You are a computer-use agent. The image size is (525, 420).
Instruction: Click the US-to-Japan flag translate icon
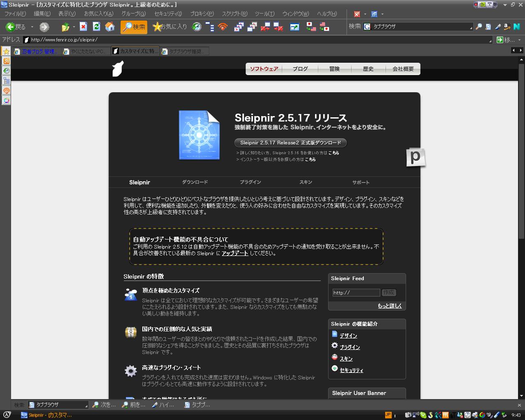[324, 27]
